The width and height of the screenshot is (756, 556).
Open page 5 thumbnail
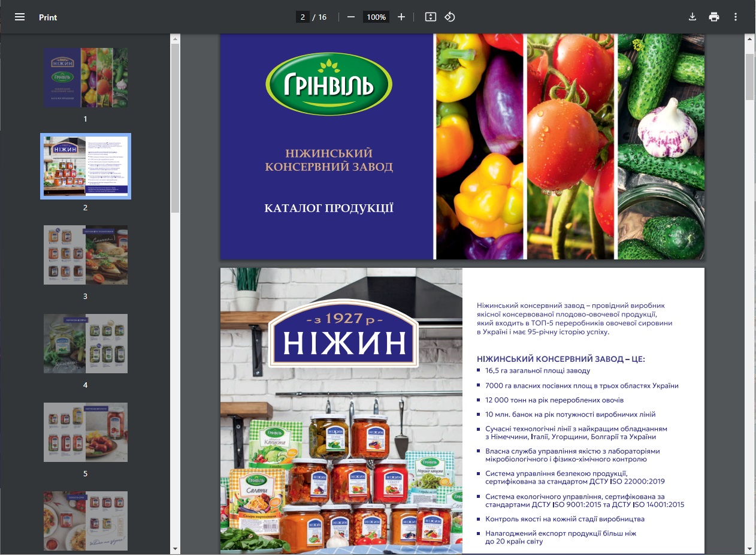point(85,432)
